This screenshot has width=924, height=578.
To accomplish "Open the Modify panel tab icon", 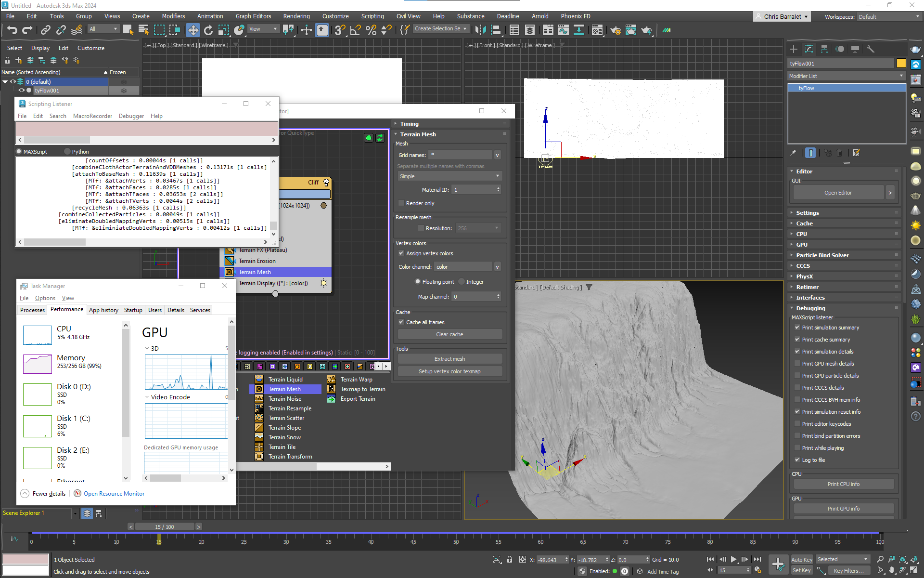I will (809, 49).
